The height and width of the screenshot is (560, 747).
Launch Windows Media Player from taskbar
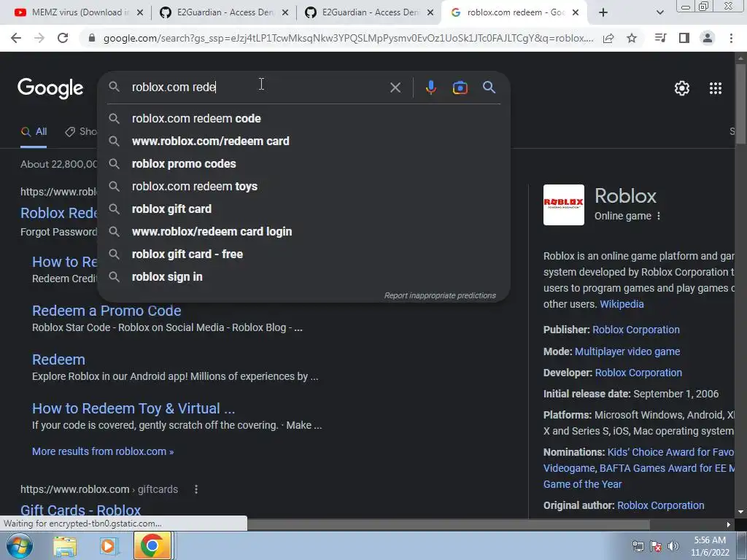[108, 546]
